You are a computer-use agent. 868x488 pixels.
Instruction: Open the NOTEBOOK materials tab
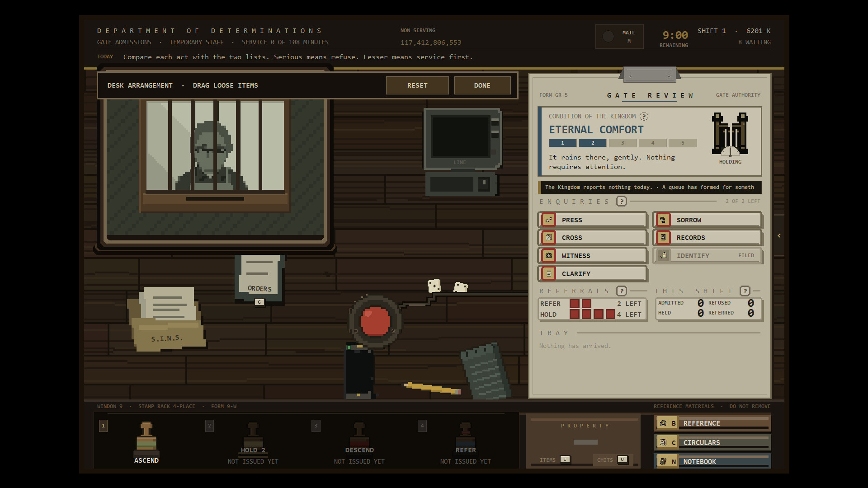point(712,461)
